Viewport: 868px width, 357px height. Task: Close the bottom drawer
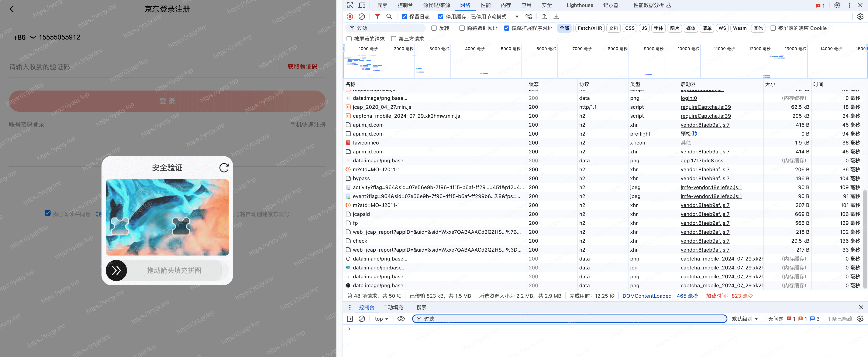861,307
